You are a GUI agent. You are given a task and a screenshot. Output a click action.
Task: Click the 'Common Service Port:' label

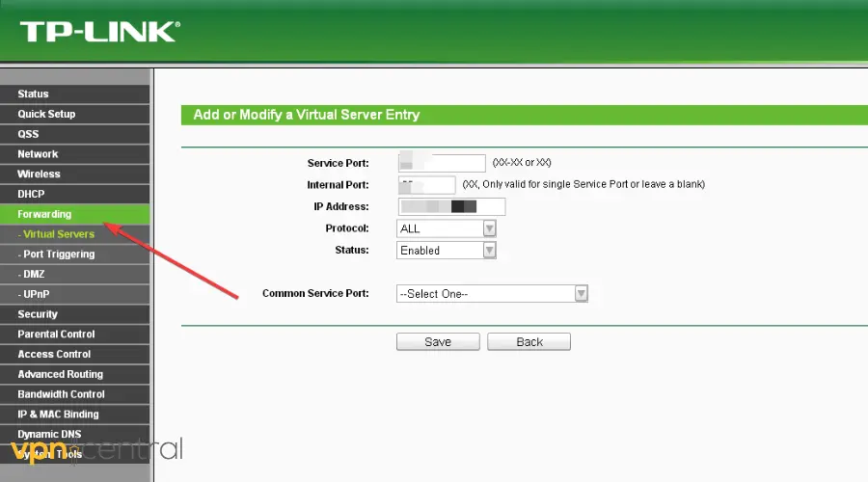coord(315,293)
